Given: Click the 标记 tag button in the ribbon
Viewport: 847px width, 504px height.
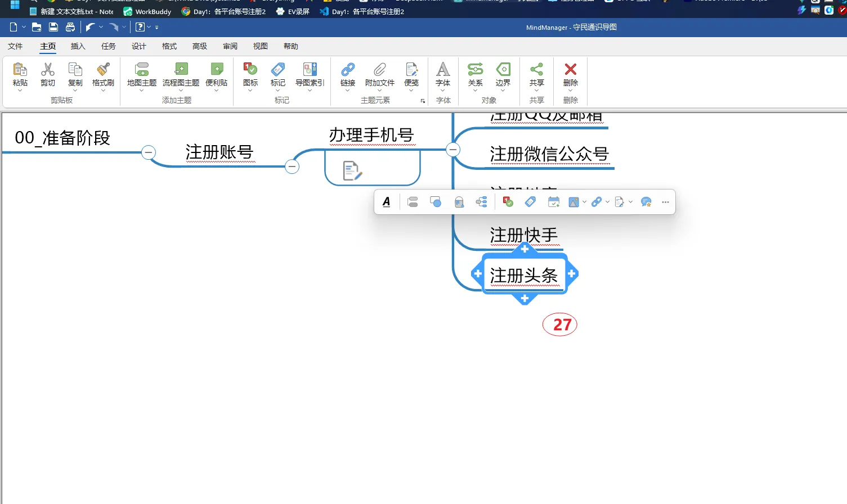Looking at the screenshot, I should 278,75.
